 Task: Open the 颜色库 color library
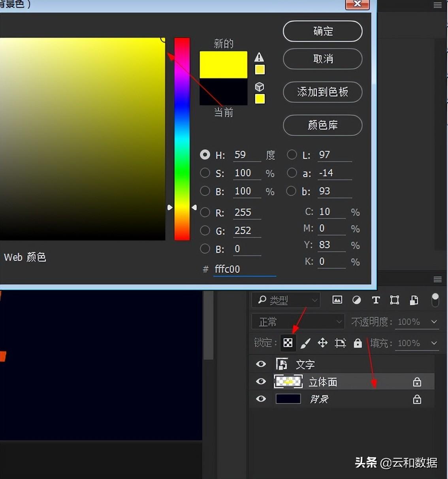(x=322, y=125)
